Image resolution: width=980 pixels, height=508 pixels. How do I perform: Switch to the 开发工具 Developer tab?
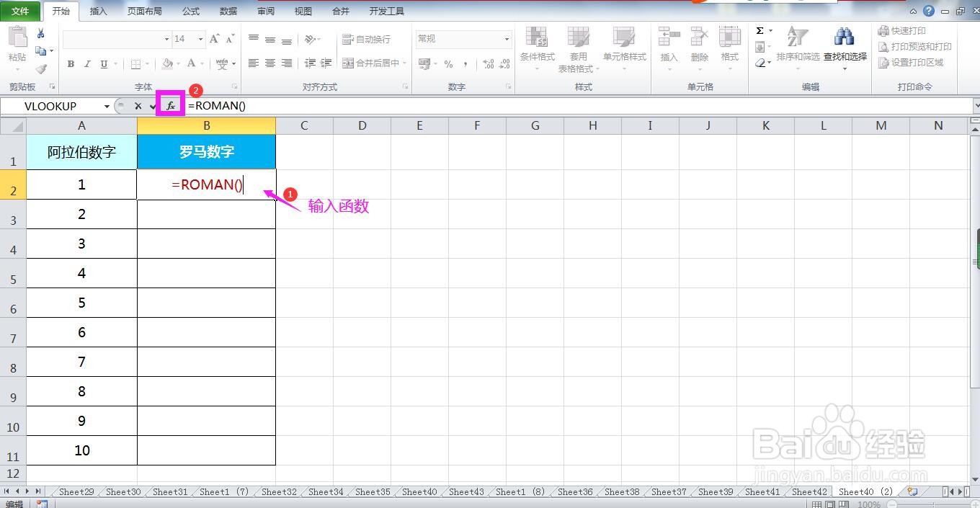386,12
